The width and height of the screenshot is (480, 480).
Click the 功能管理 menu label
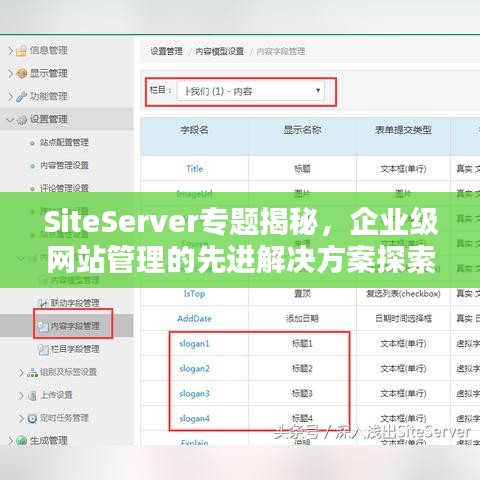pyautogui.click(x=49, y=97)
